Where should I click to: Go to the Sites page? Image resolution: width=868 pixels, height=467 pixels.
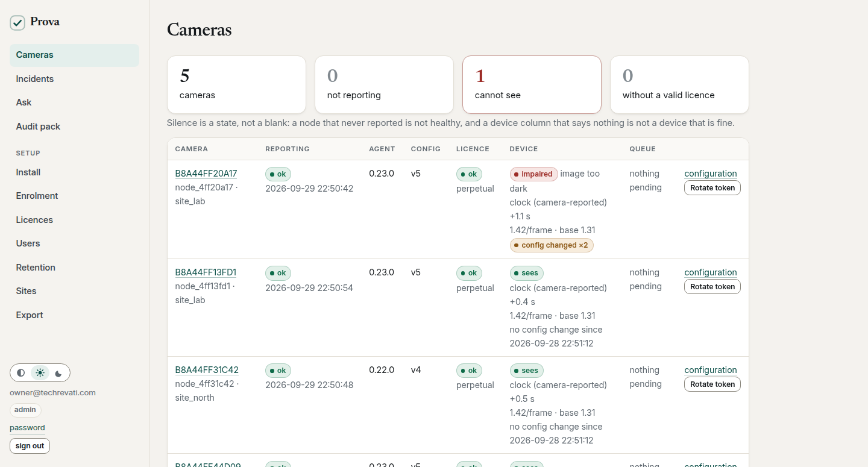coord(74,291)
